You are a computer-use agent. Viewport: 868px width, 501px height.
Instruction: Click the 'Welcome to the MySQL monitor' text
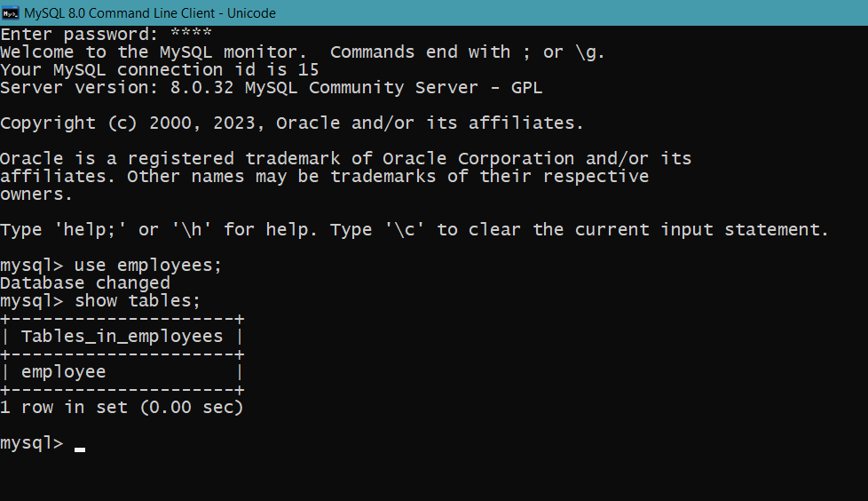click(x=154, y=52)
